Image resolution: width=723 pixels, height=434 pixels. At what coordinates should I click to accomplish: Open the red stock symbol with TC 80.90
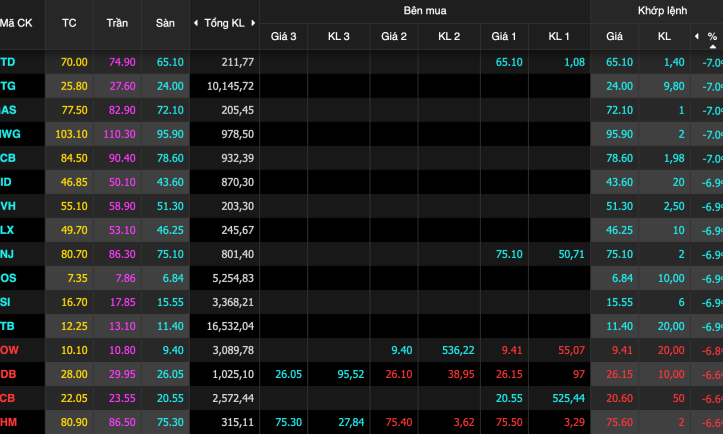click(x=9, y=422)
